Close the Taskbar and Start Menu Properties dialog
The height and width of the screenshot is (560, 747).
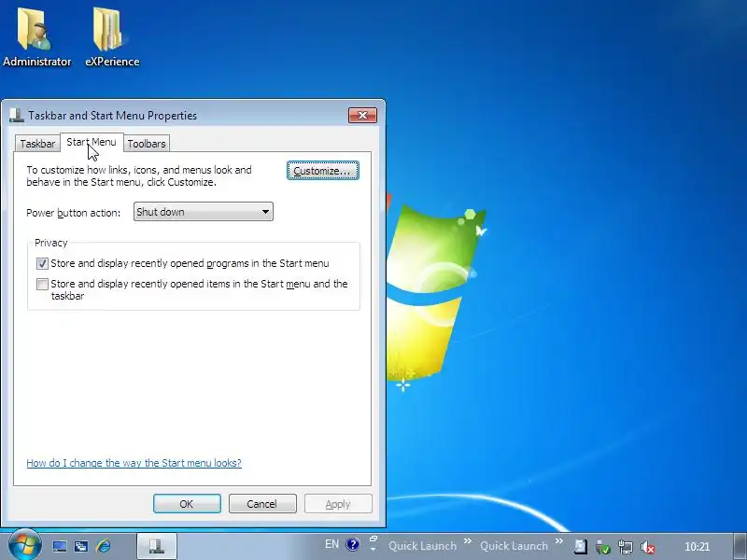click(362, 115)
